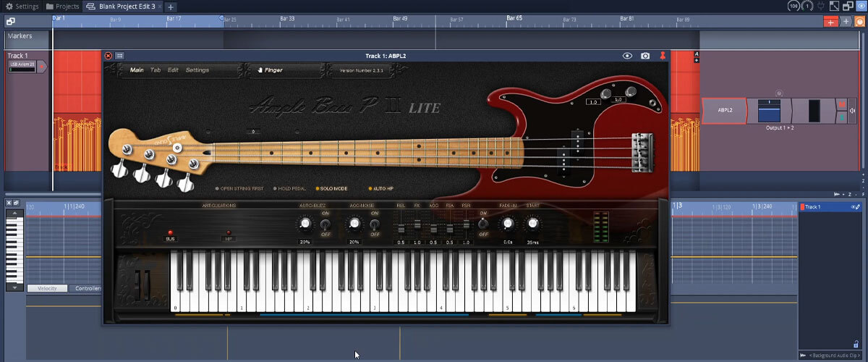Close the ABPL2 plugin window
The width and height of the screenshot is (868, 362).
coord(109,56)
